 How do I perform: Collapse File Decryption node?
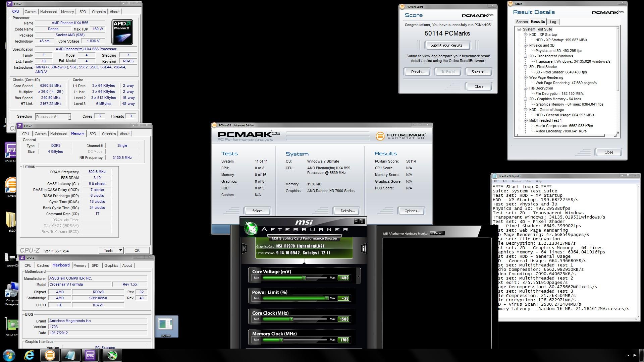[x=526, y=88]
